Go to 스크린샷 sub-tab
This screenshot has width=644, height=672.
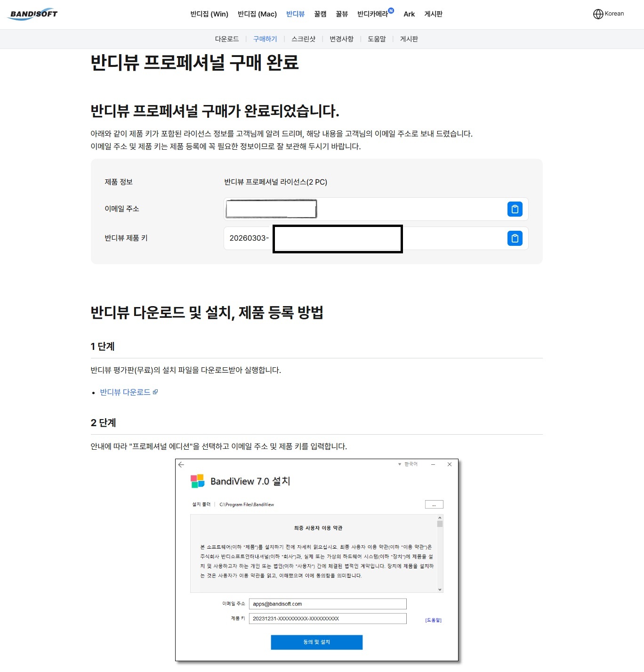point(303,39)
